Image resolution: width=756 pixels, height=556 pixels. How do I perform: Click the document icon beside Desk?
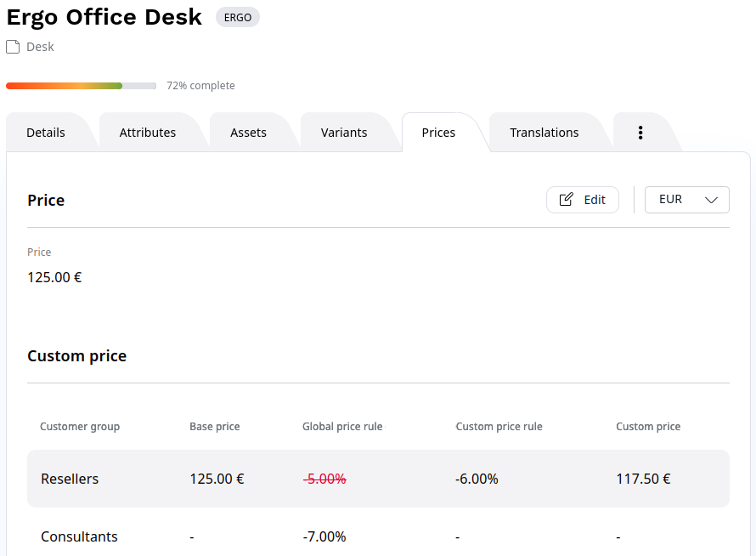[13, 48]
